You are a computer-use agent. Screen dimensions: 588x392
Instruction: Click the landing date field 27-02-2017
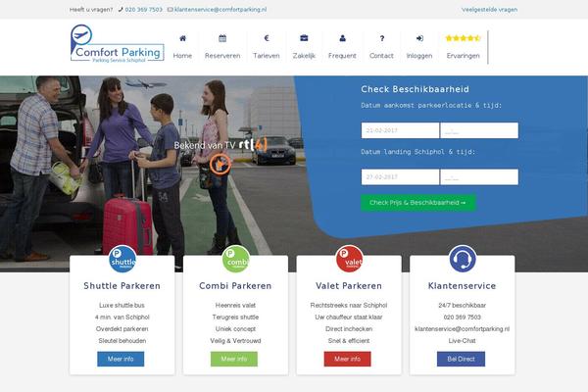point(400,177)
